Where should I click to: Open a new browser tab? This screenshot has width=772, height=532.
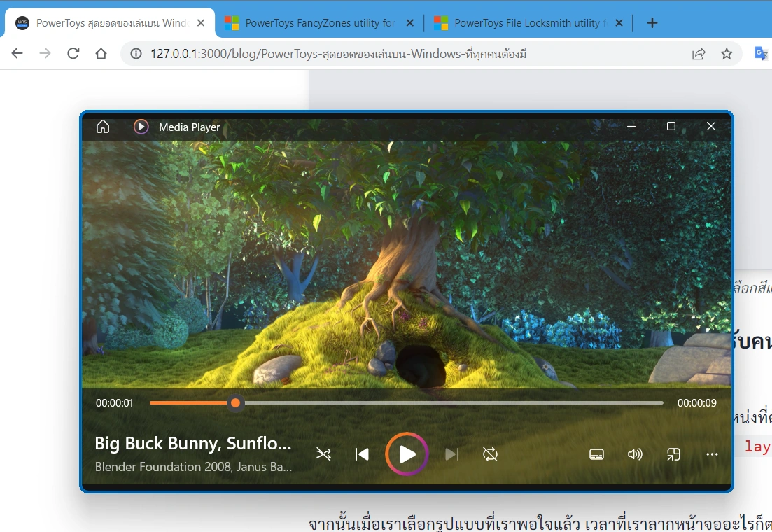652,22
